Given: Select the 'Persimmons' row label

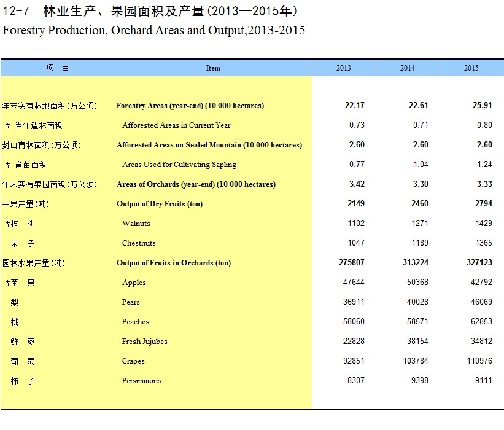Looking at the screenshot, I should coord(141,381).
